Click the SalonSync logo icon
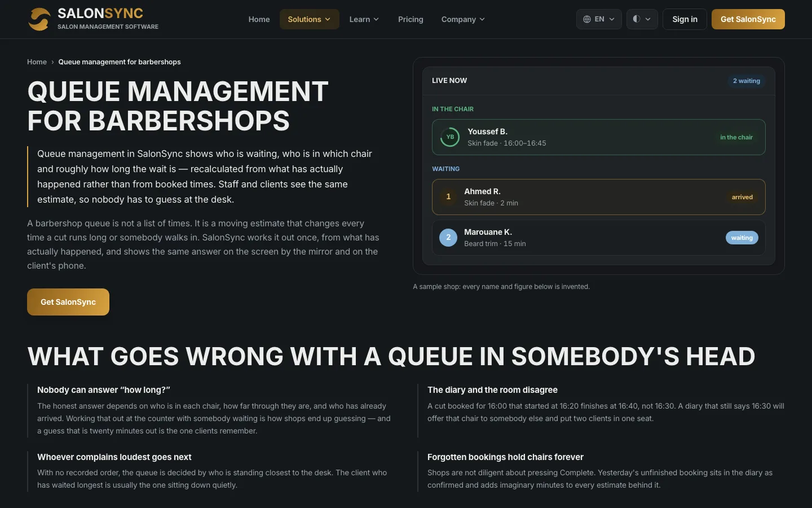This screenshot has height=508, width=812. tap(39, 19)
